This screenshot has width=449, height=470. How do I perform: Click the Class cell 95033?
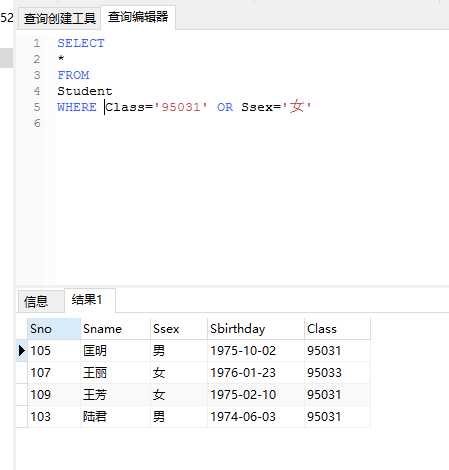(x=337, y=373)
